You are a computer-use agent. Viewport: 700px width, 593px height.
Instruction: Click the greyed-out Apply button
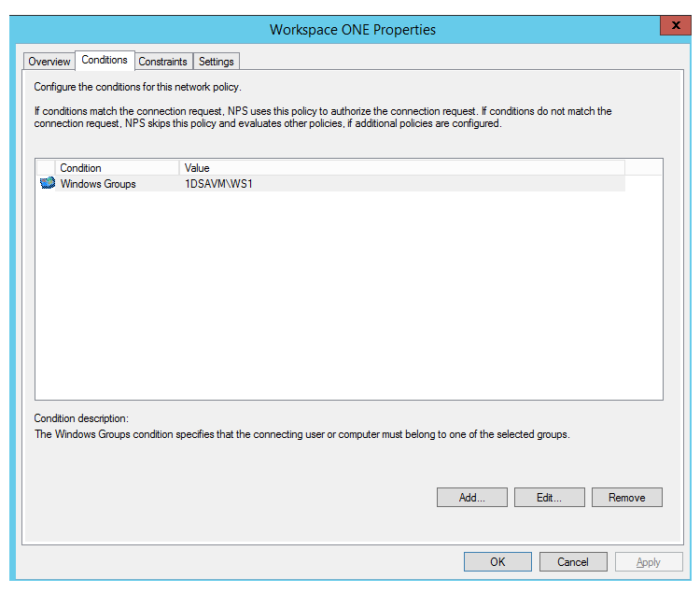click(x=649, y=562)
